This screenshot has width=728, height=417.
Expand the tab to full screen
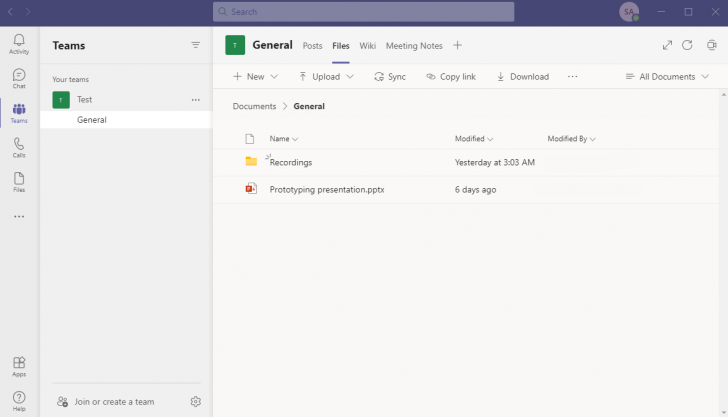click(667, 45)
